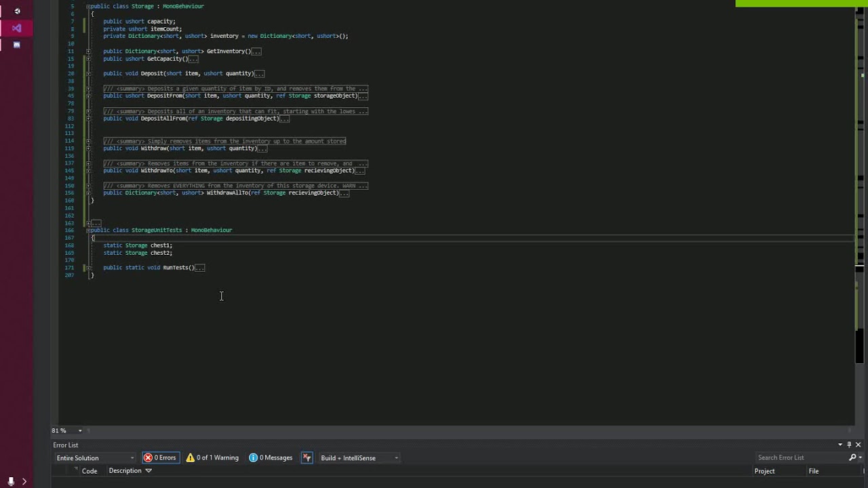The height and width of the screenshot is (488, 868).
Task: Close the Error List panel
Action: tap(858, 445)
